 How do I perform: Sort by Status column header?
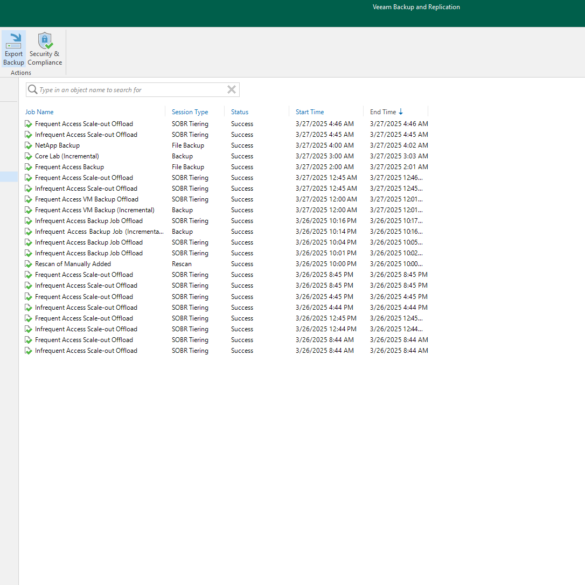click(240, 112)
